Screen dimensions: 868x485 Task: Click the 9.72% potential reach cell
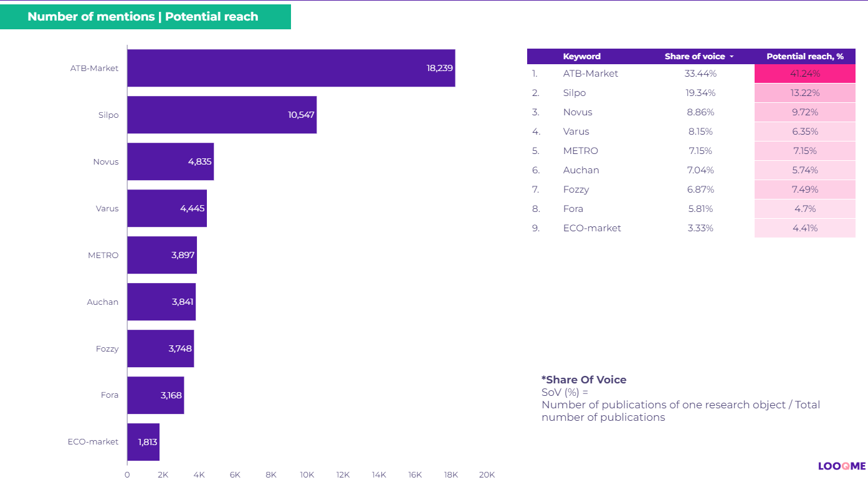click(805, 112)
